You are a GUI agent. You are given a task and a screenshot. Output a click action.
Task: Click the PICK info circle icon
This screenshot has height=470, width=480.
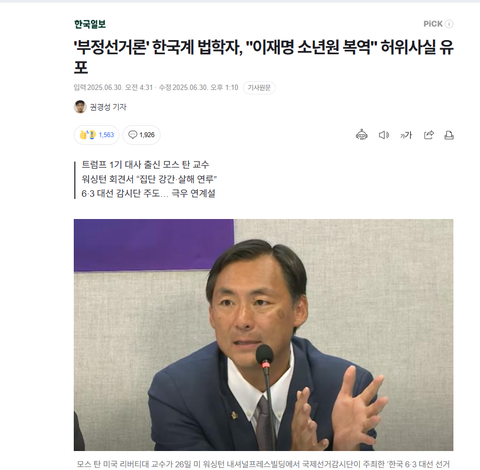click(x=449, y=24)
